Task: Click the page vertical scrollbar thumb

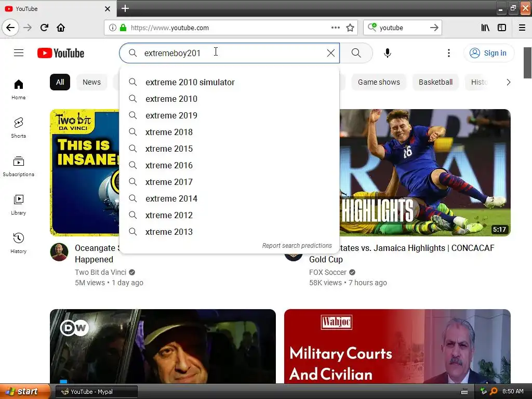Action: tap(528, 63)
